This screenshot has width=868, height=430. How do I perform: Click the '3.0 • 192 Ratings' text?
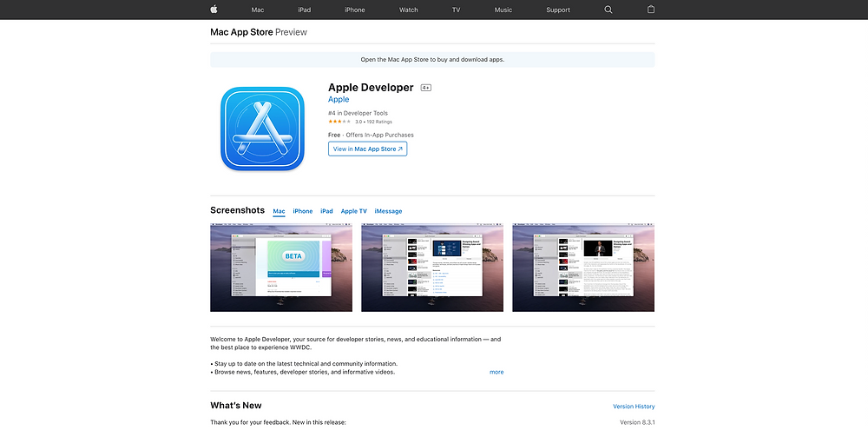point(373,122)
